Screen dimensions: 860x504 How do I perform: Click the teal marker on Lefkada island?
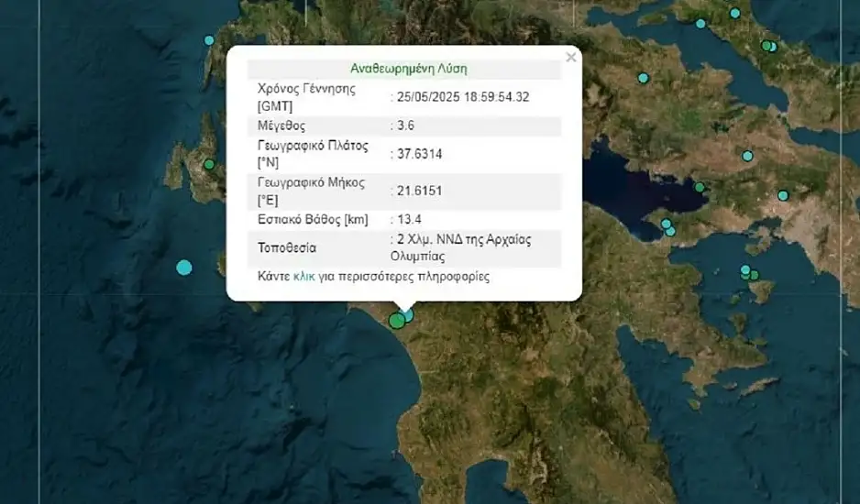pyautogui.click(x=209, y=40)
